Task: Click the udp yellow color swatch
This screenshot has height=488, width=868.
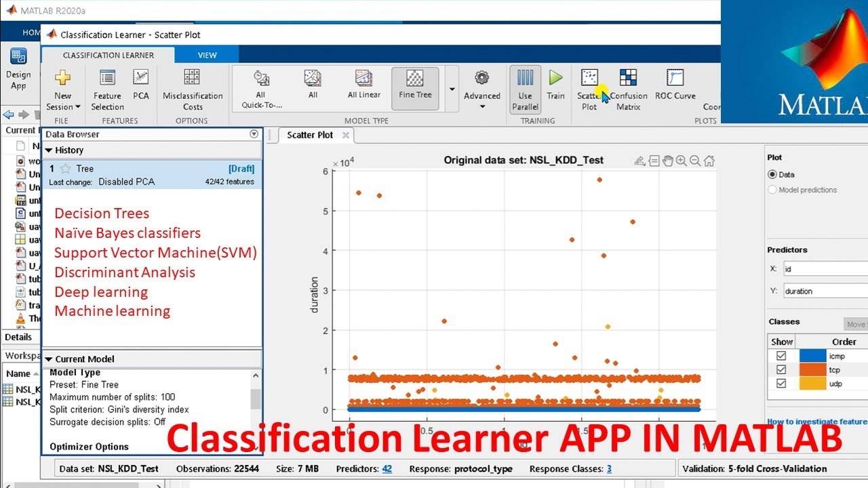Action: pos(812,384)
